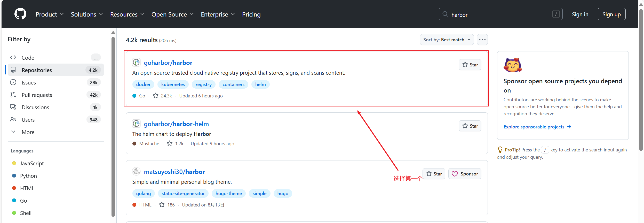Click the Code filter brackets icon
This screenshot has height=223, width=644.
click(13, 57)
